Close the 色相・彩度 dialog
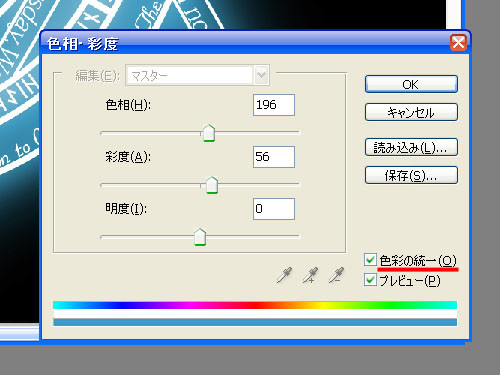500x375 pixels. tap(458, 43)
